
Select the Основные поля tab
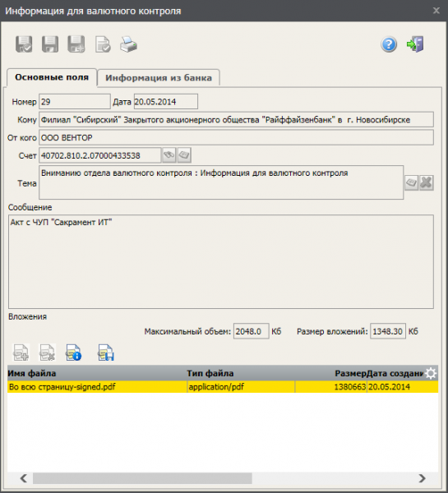tap(52, 77)
